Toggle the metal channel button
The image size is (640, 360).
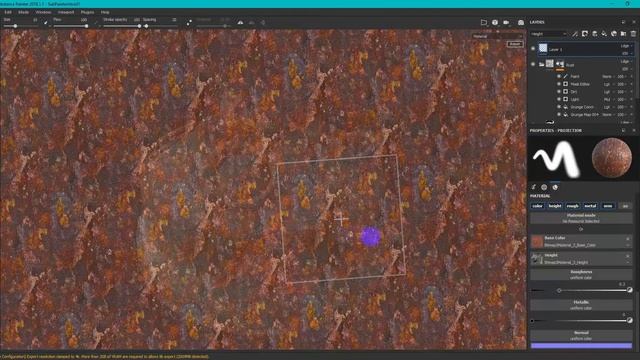590,206
